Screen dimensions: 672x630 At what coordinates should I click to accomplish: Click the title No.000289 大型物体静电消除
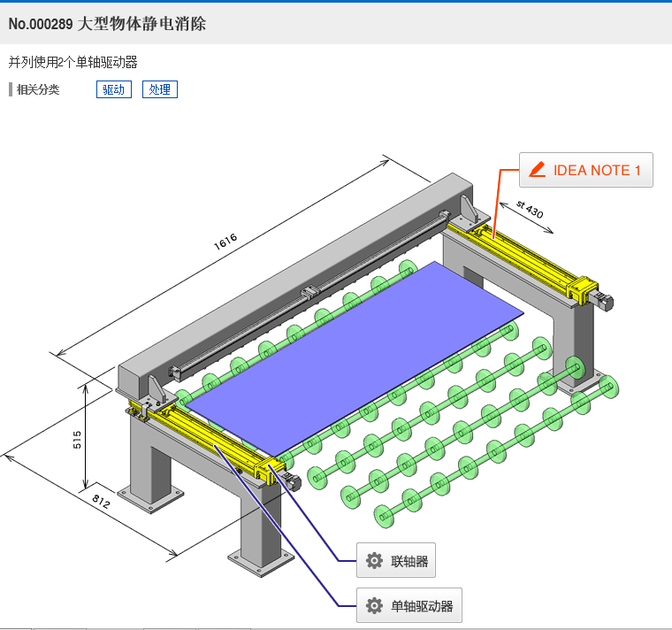click(107, 24)
